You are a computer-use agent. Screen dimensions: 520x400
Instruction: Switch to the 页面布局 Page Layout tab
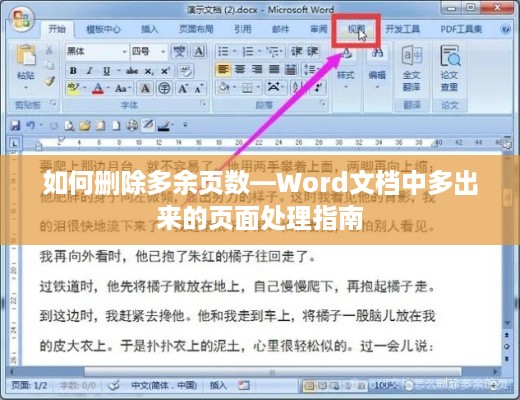click(x=196, y=29)
